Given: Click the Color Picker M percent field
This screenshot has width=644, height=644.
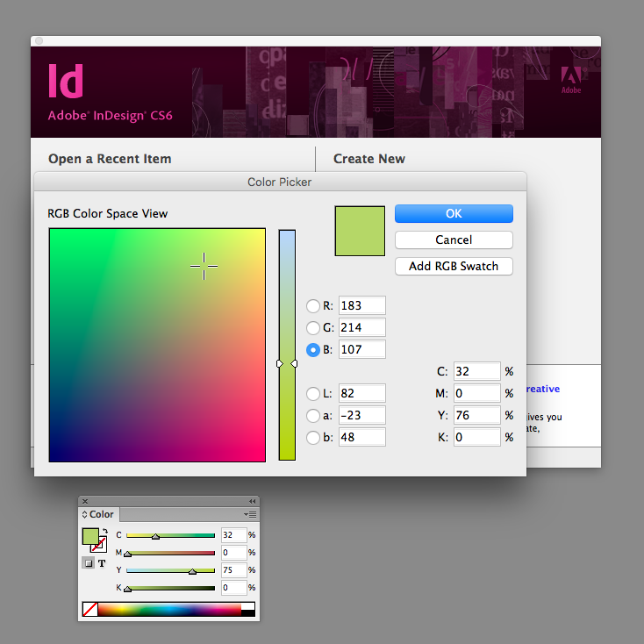Looking at the screenshot, I should 476,393.
